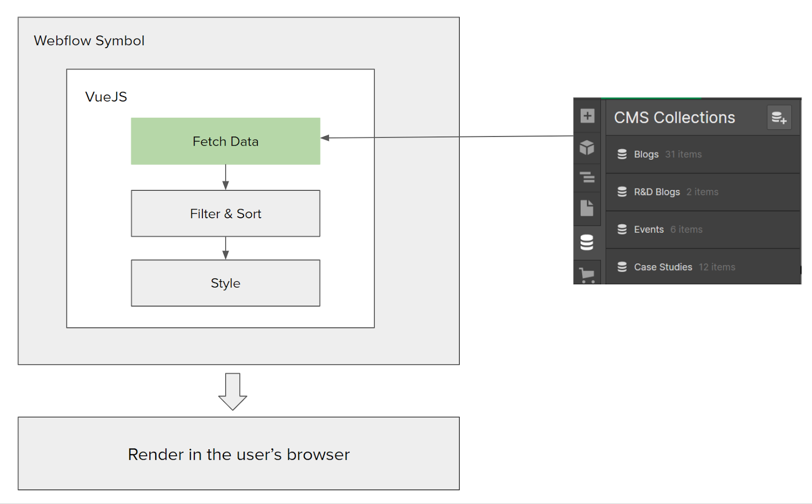Image resolution: width=812 pixels, height=504 pixels.
Task: Open the Add Elements plus panel icon
Action: [x=587, y=116]
